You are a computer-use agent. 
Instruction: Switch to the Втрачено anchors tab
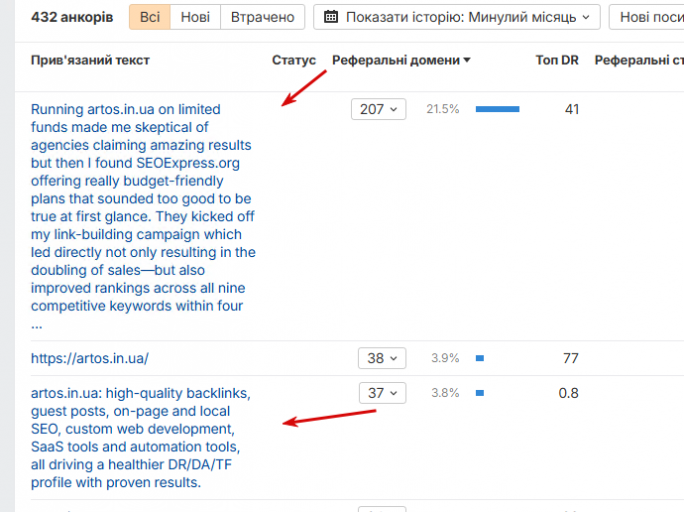263,17
